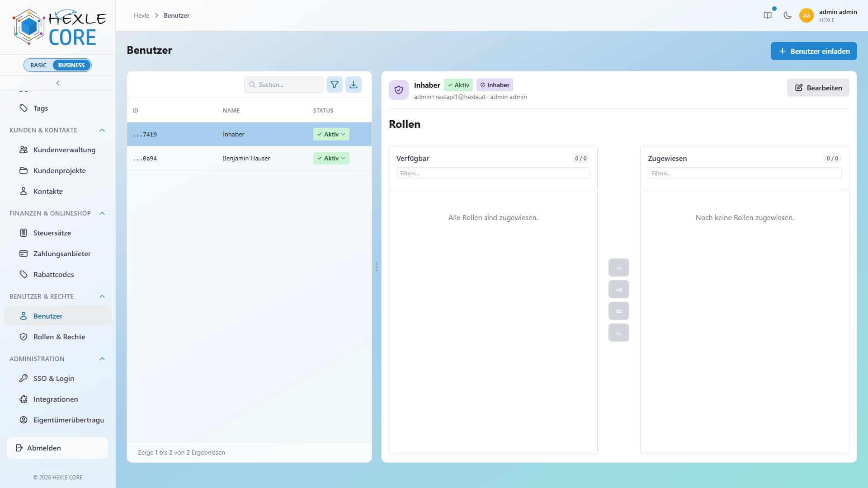Collapse the Administration section
This screenshot has height=488, width=868.
pos(102,359)
